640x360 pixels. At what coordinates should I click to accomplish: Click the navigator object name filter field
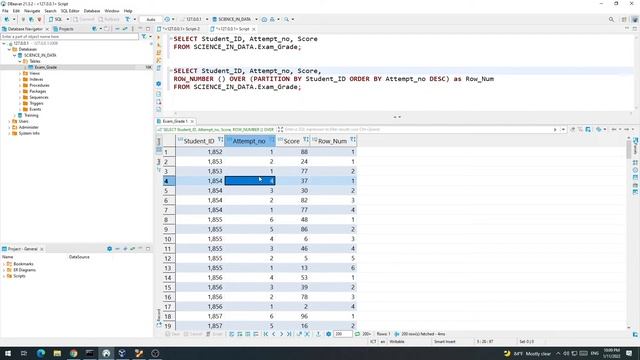coord(69,36)
